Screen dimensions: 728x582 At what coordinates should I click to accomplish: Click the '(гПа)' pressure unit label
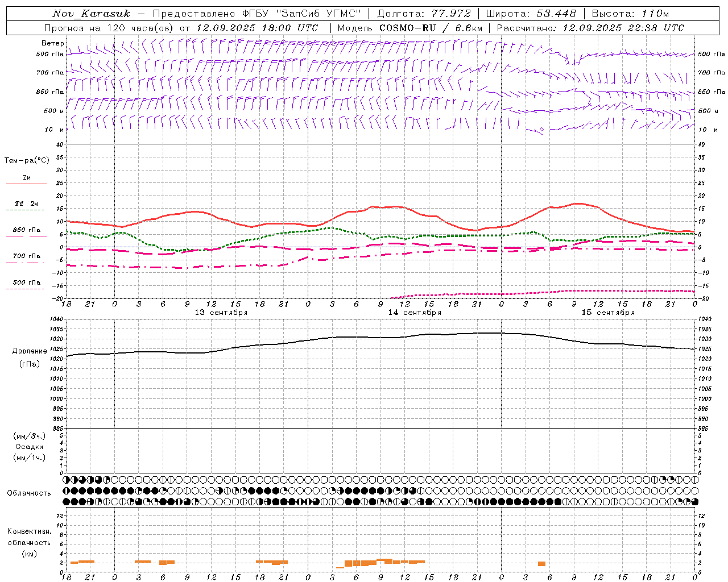30,364
